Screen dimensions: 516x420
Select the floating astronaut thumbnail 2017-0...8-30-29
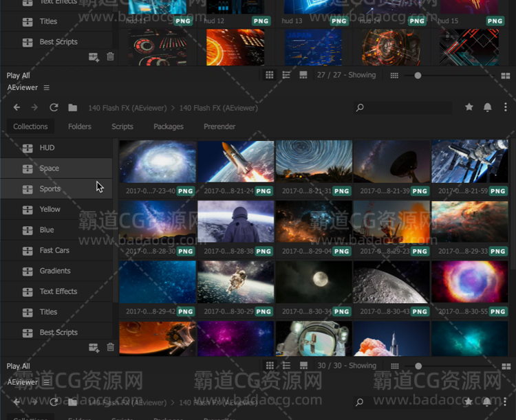click(x=235, y=282)
